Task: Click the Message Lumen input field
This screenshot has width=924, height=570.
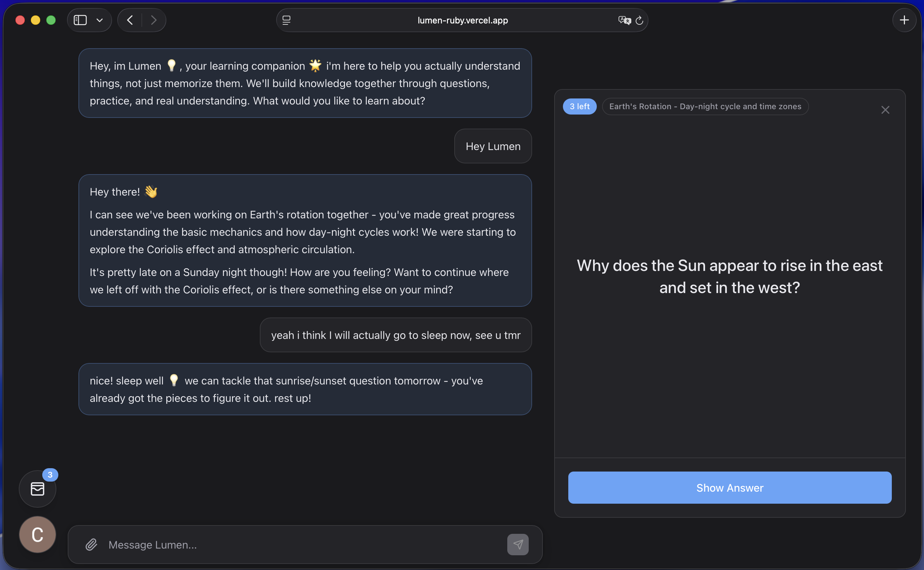Action: click(264, 544)
